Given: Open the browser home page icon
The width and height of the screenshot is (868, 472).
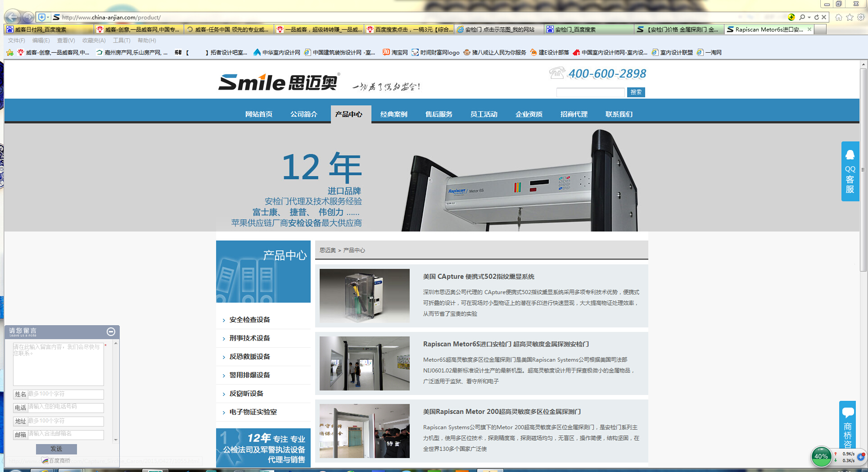Looking at the screenshot, I should click(x=838, y=17).
